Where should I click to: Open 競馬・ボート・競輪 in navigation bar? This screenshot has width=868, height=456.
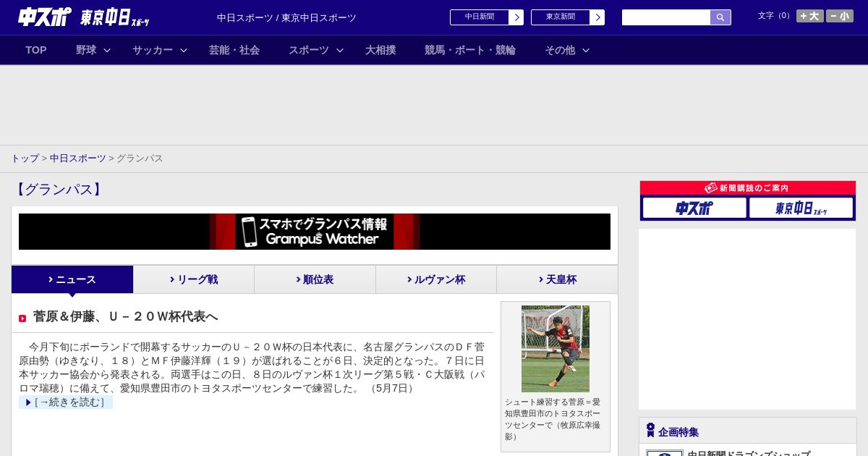[470, 50]
